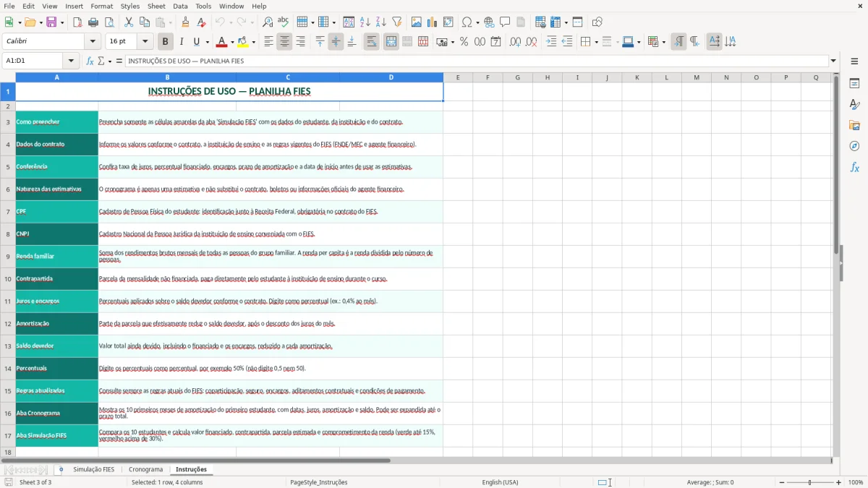
Task: Open Underline style dropdown arrow
Action: 207,42
